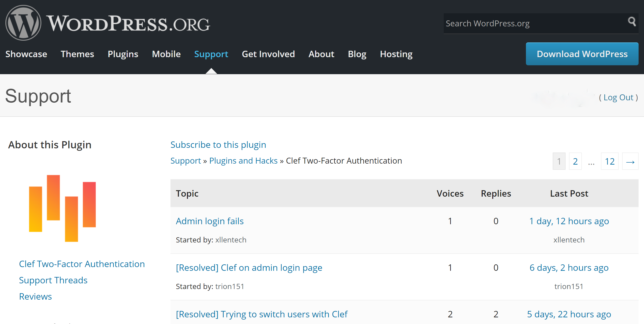Click the 6 days, 2 hours ago link
This screenshot has height=324, width=644.
pyautogui.click(x=569, y=268)
